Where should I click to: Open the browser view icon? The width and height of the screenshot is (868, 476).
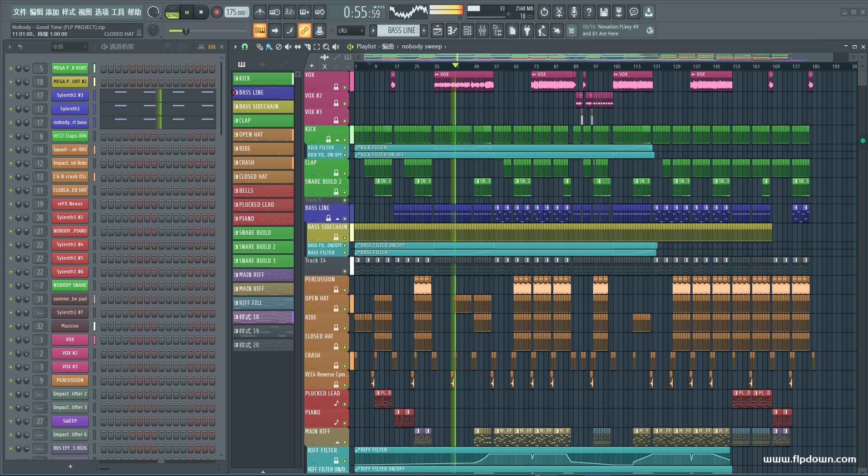497,31
